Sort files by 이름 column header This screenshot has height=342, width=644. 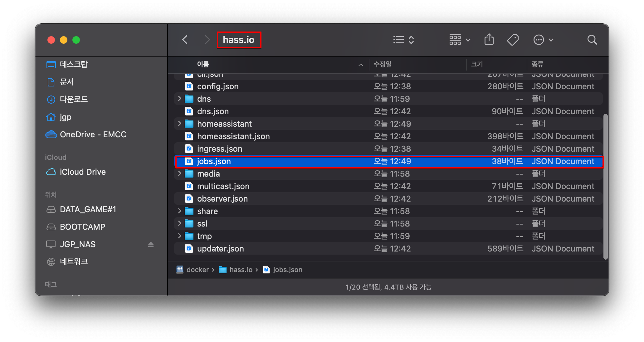(x=203, y=64)
